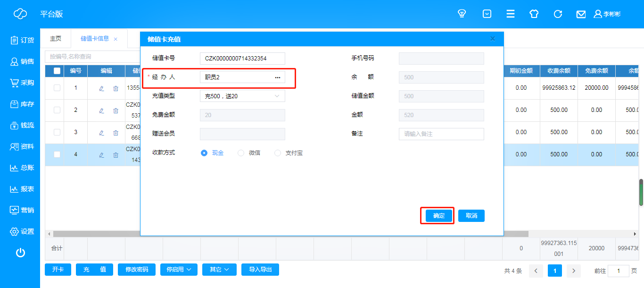Click the 免费余额 column header

point(596,71)
